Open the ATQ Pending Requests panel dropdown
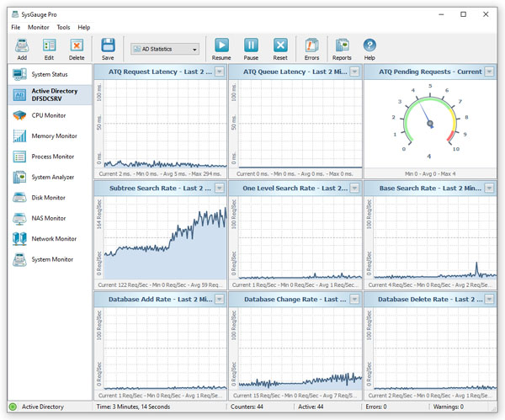Viewport: 505px width, 420px height. click(x=489, y=72)
